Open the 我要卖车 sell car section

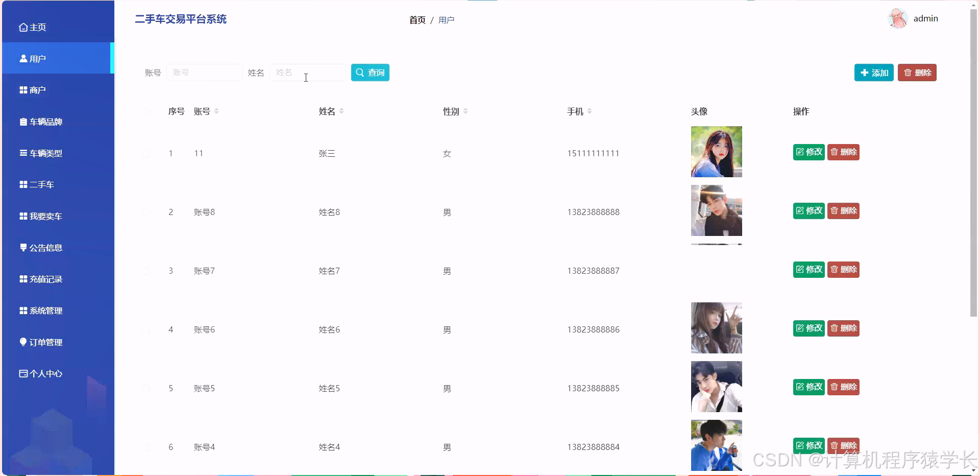[x=45, y=216]
